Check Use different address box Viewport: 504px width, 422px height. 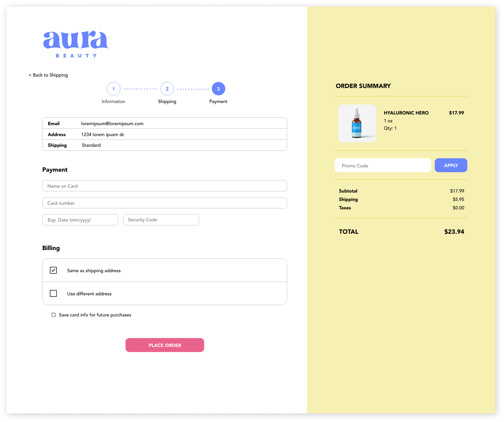pyautogui.click(x=53, y=294)
